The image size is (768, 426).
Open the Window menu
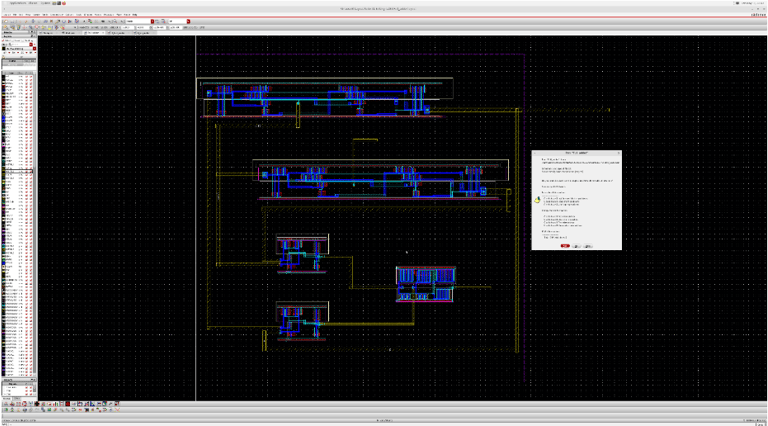pos(88,15)
